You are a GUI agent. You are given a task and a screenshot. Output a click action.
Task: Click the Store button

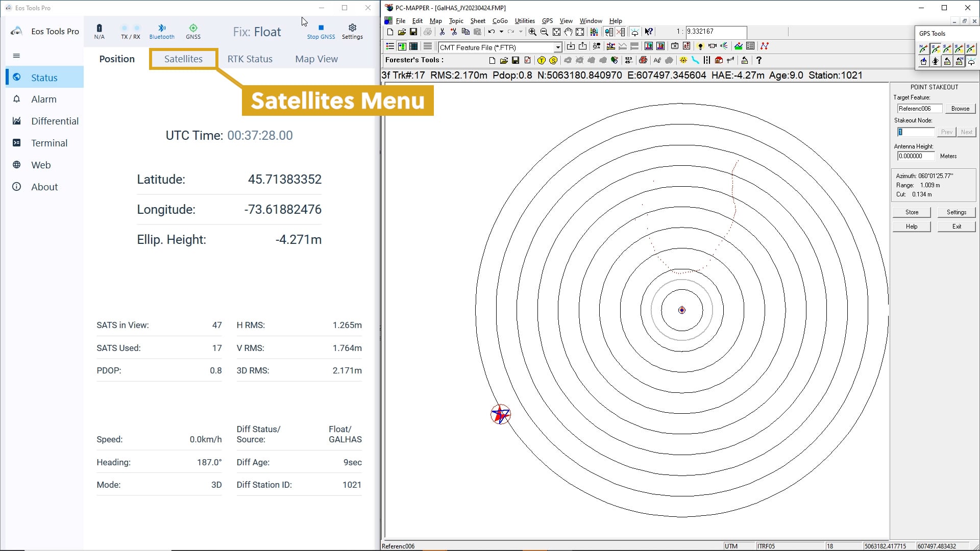pos(912,212)
